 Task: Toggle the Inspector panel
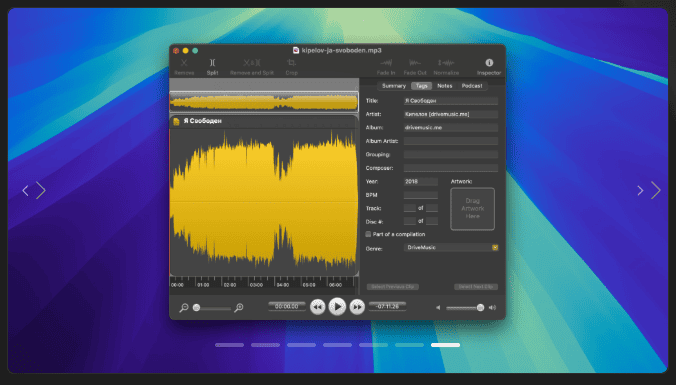(x=489, y=63)
